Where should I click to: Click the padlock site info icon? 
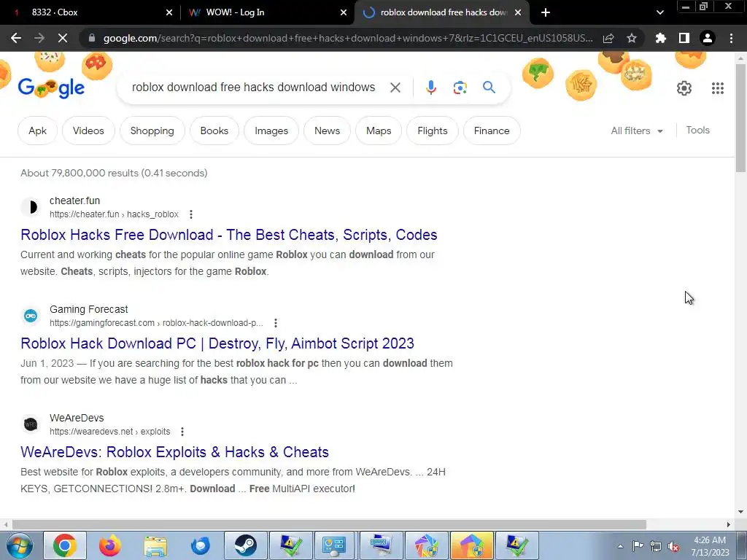click(x=92, y=38)
